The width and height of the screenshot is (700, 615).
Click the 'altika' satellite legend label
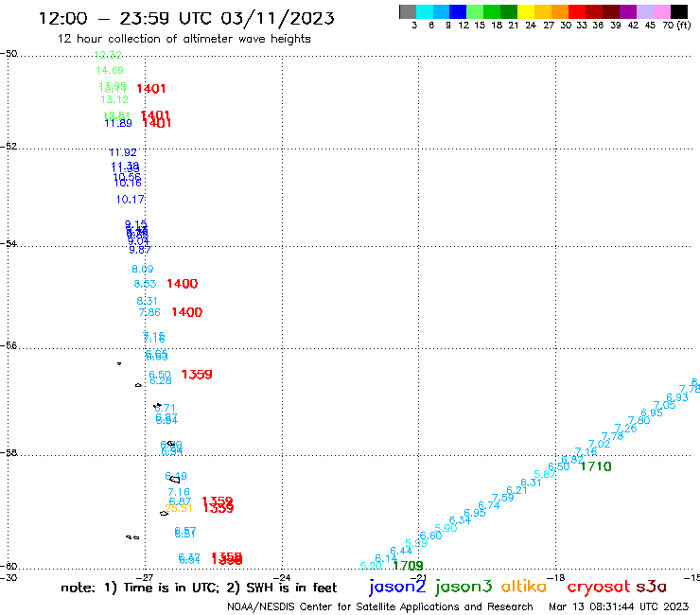click(524, 586)
